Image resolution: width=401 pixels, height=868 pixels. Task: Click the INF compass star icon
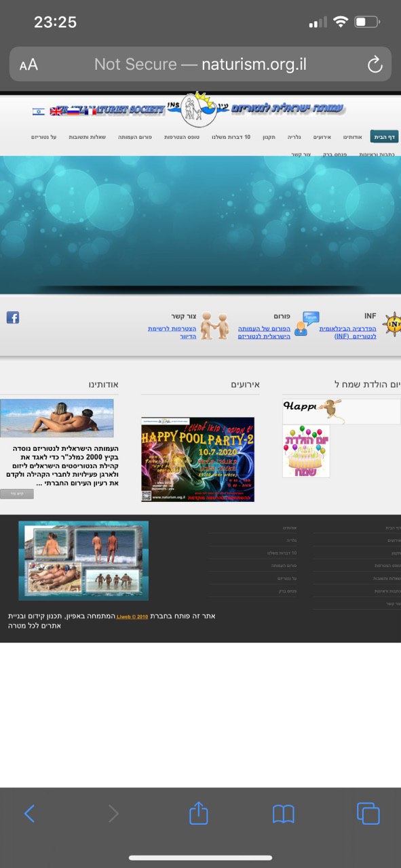(x=393, y=324)
